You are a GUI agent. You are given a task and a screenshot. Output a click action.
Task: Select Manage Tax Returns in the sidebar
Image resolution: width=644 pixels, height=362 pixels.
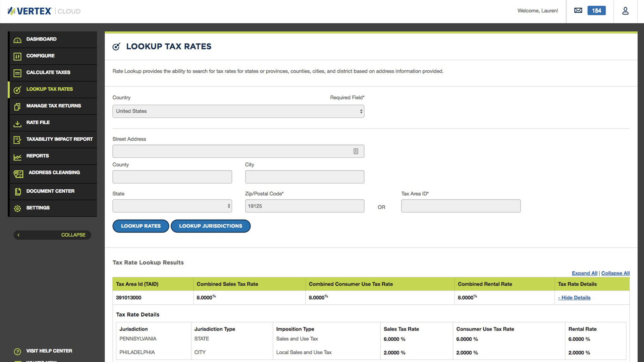click(54, 106)
